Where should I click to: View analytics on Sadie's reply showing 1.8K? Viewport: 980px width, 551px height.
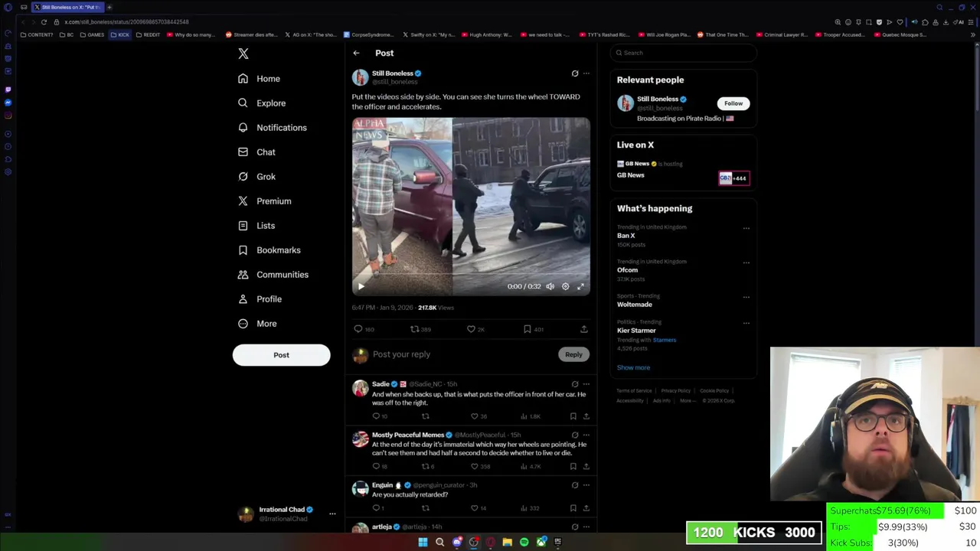coord(530,416)
